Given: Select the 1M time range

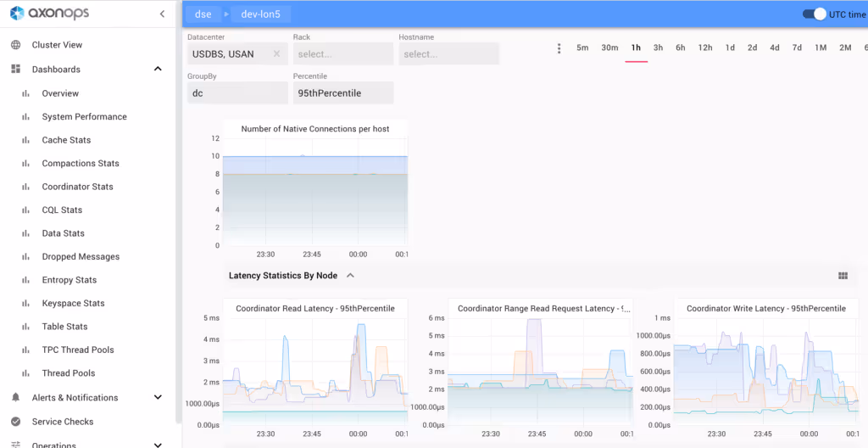Looking at the screenshot, I should coord(821,48).
